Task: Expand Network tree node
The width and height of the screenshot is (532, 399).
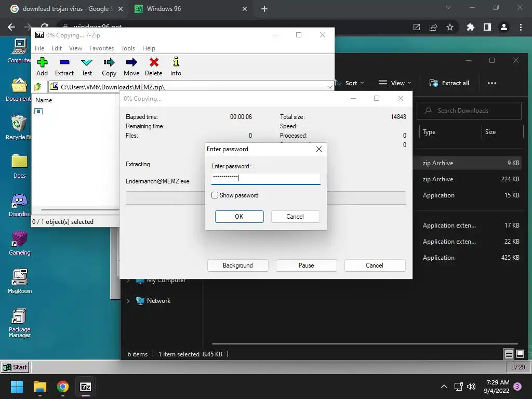Action: tap(128, 301)
